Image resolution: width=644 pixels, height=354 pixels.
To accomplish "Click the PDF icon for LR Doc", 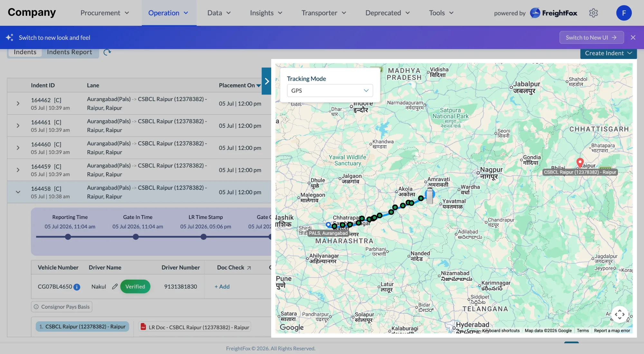I will (x=143, y=327).
